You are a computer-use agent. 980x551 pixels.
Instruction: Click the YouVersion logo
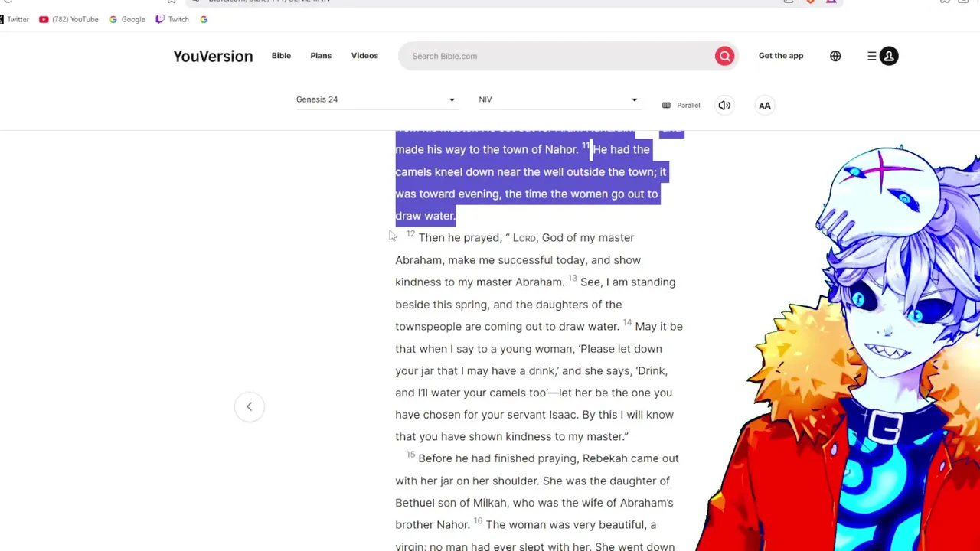point(213,56)
